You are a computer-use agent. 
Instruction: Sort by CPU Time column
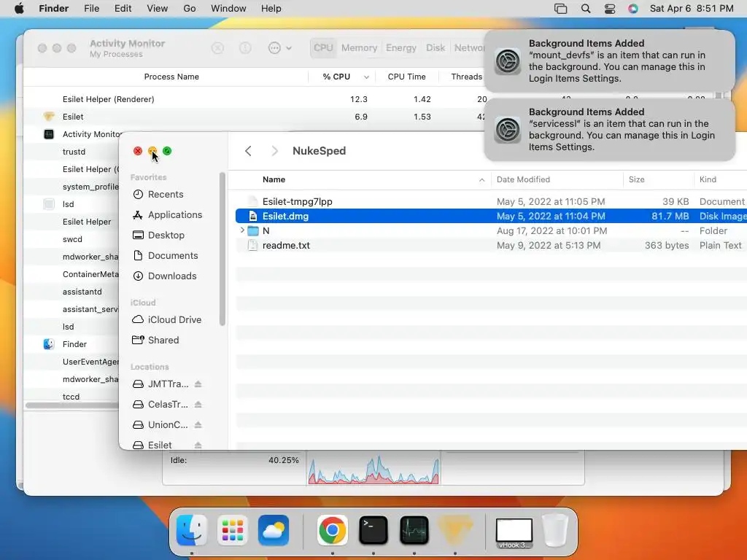pos(406,77)
